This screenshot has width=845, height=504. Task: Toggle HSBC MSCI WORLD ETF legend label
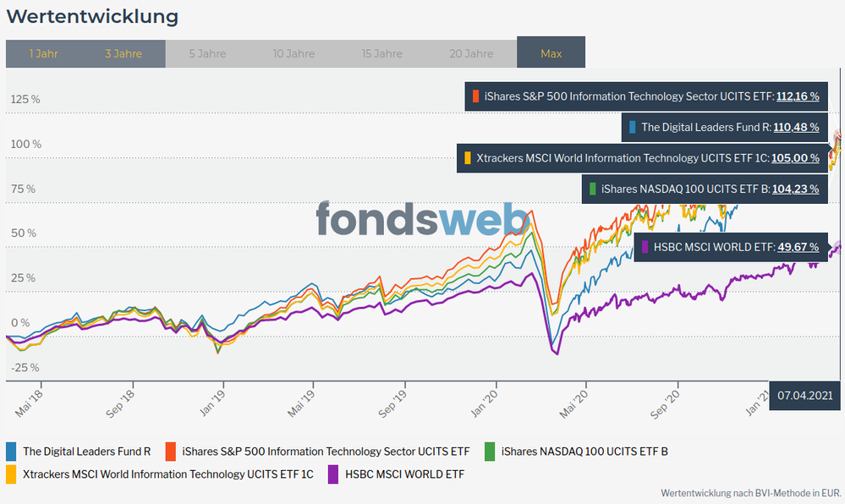coord(404,474)
